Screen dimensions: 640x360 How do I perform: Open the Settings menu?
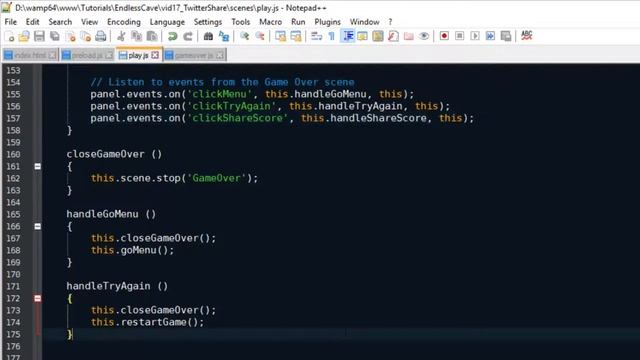coord(208,22)
